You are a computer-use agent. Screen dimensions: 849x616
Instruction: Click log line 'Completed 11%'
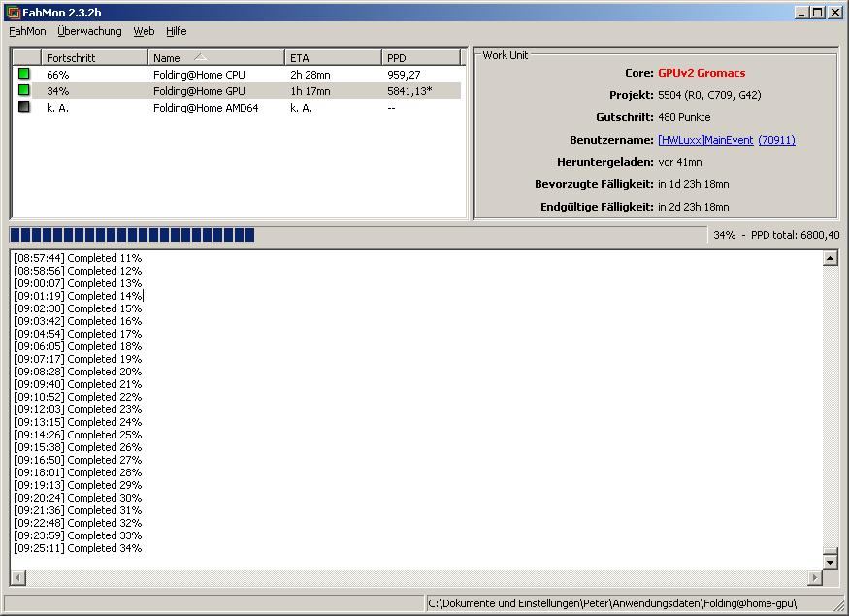click(x=78, y=258)
